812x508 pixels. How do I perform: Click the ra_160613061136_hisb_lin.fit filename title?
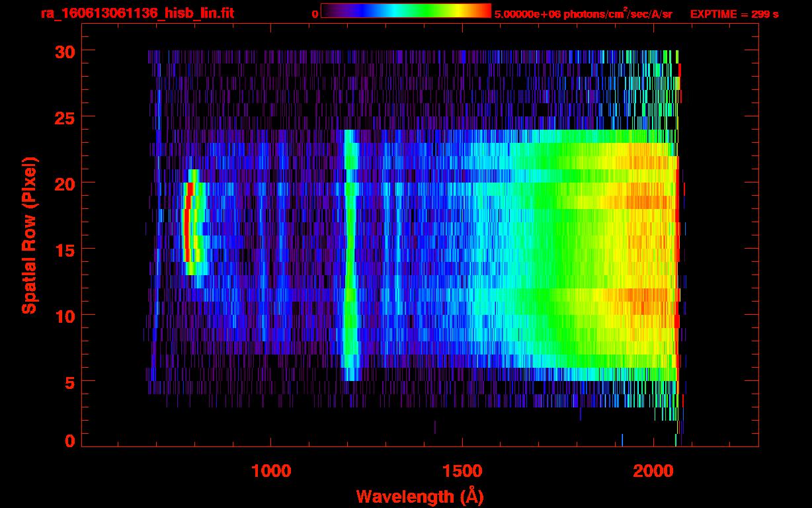pyautogui.click(x=137, y=13)
